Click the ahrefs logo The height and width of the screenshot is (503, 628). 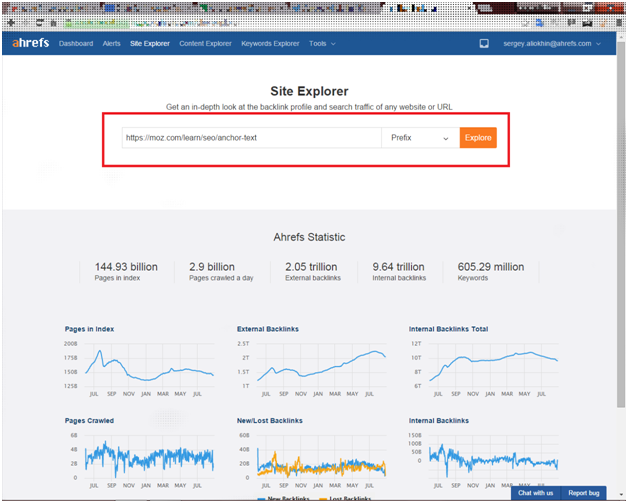click(30, 43)
